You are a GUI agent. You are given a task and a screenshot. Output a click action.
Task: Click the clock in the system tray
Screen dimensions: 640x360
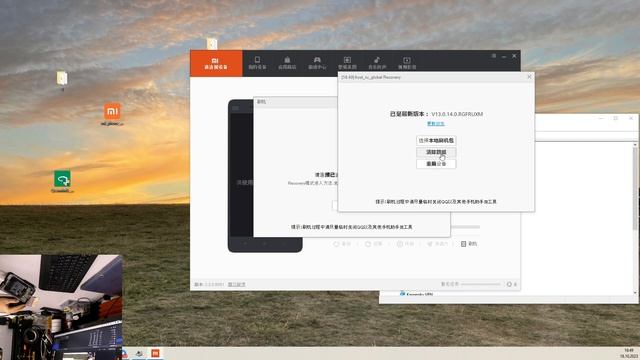tap(629, 353)
